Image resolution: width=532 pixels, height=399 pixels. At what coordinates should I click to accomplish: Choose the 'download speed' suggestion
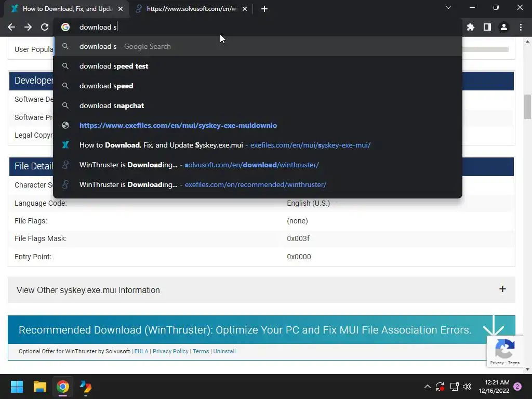(258, 86)
